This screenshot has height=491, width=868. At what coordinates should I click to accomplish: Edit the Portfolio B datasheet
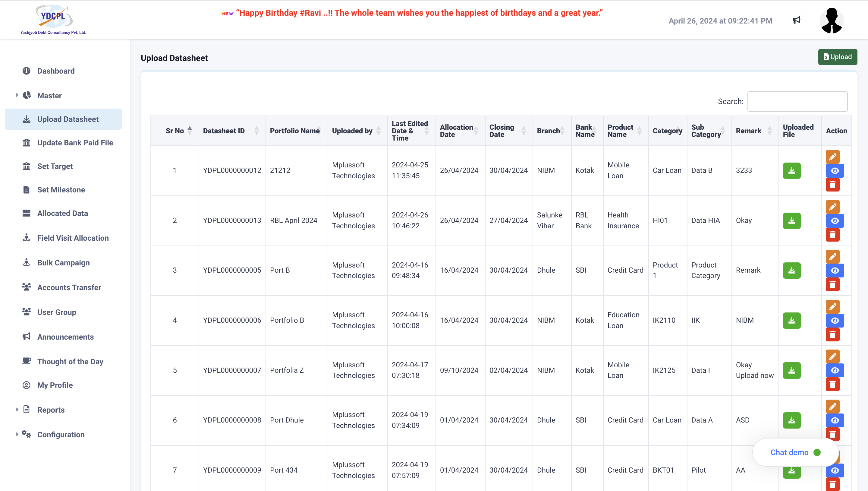(x=832, y=306)
